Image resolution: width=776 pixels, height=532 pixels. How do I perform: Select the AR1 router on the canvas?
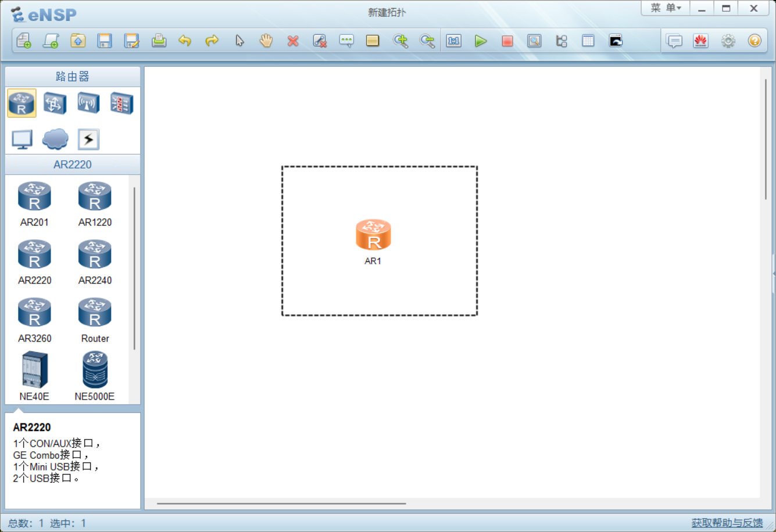pos(373,235)
